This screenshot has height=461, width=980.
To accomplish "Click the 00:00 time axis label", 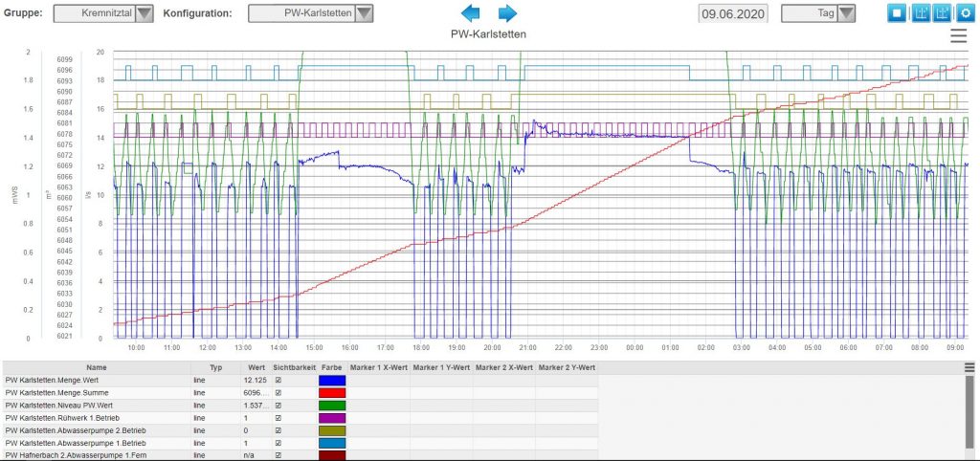I will pos(635,346).
